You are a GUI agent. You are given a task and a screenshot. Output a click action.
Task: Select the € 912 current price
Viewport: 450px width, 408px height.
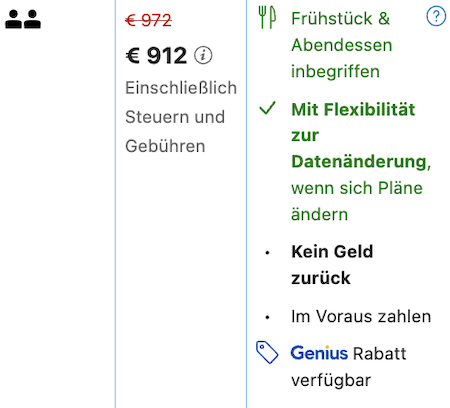point(156,55)
